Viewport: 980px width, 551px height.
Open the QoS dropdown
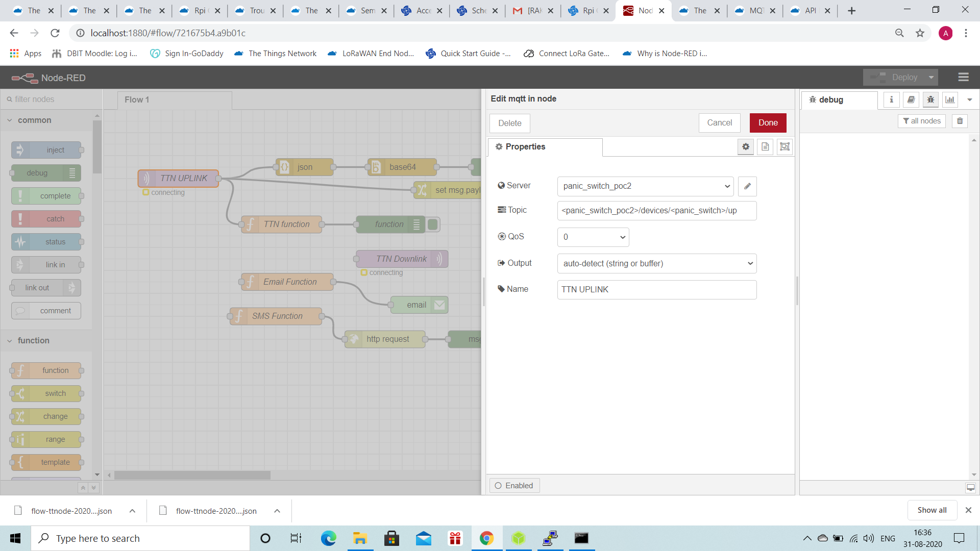[x=593, y=237]
